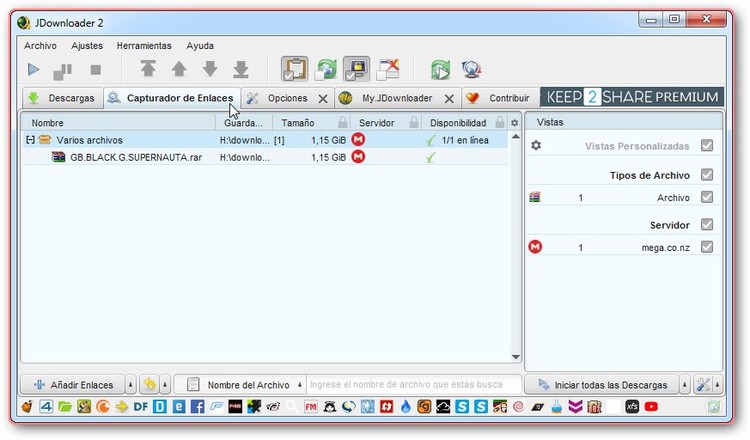Toggle clipboard monitoring icon

pyautogui.click(x=294, y=69)
